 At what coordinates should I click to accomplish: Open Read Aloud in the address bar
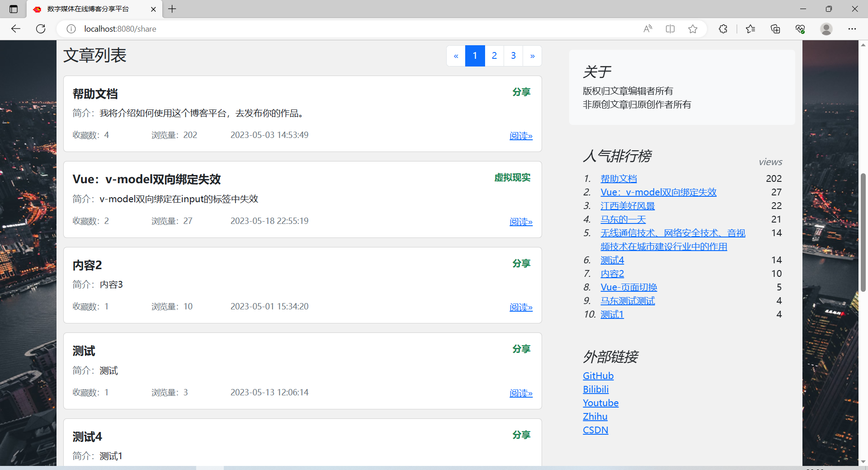click(647, 28)
